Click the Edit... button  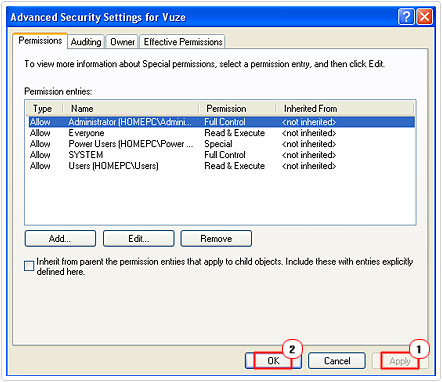click(x=139, y=239)
